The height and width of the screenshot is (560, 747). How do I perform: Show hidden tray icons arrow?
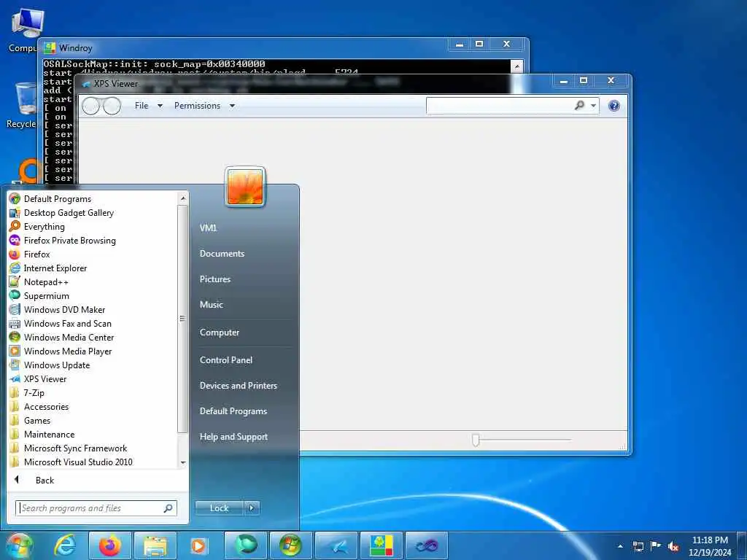[620, 546]
